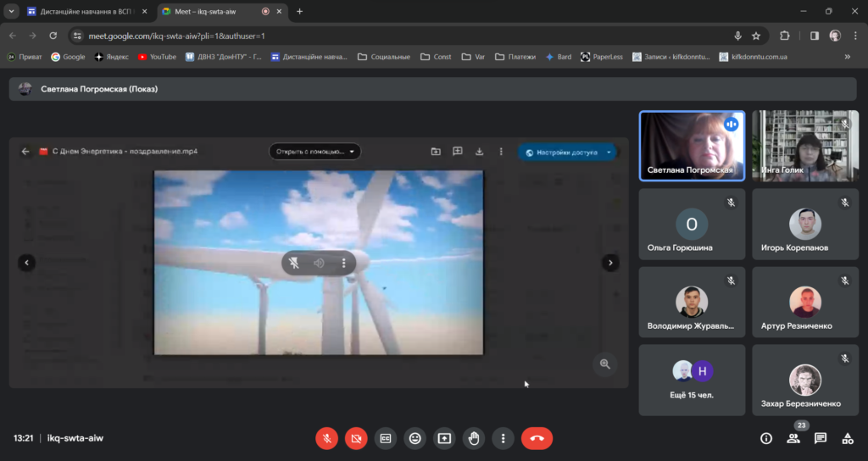The height and width of the screenshot is (461, 868).
Task: Open the viewer's three-dot more actions menu
Action: click(x=501, y=152)
